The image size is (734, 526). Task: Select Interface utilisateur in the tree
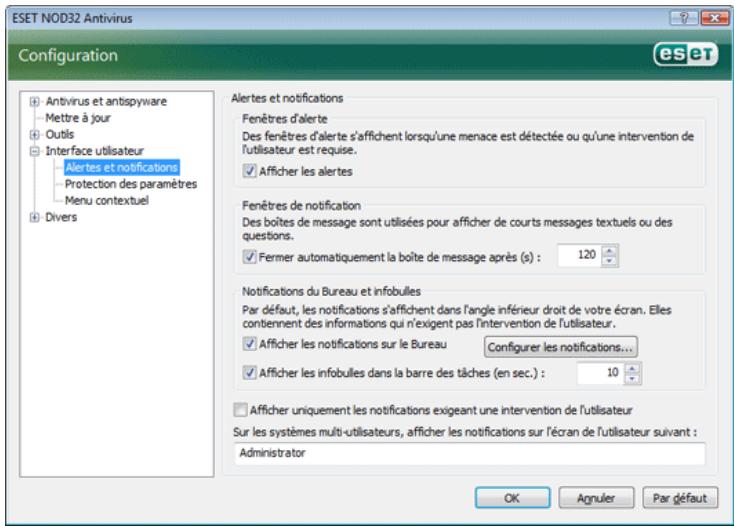click(x=94, y=151)
